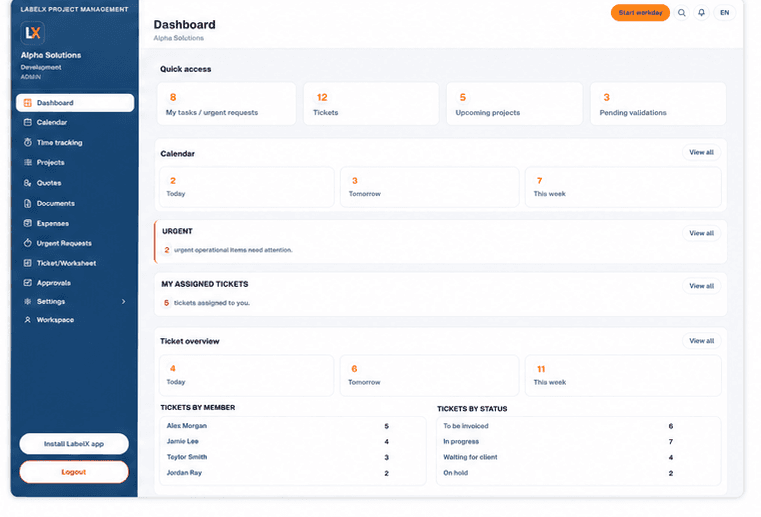This screenshot has width=761, height=517.
Task: Click the Quotes icon in sidebar
Action: pyautogui.click(x=28, y=183)
